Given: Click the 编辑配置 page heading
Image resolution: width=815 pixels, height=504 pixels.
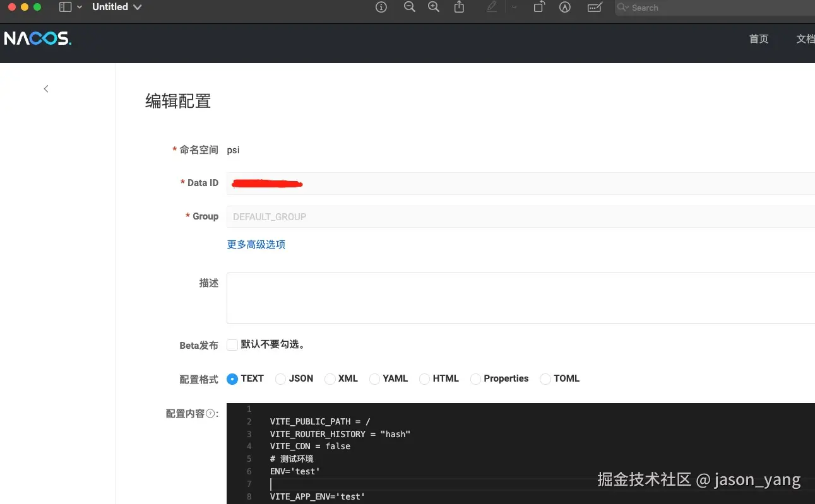Looking at the screenshot, I should [178, 101].
